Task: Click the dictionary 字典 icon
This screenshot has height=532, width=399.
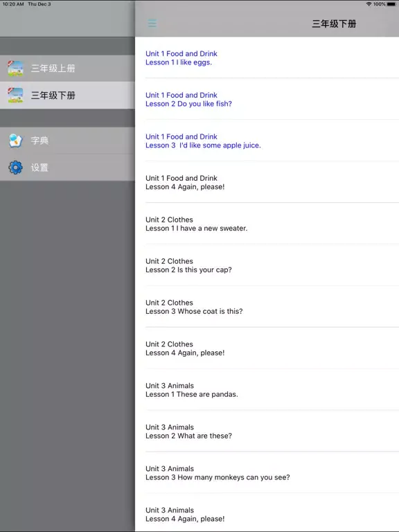Action: (16, 141)
